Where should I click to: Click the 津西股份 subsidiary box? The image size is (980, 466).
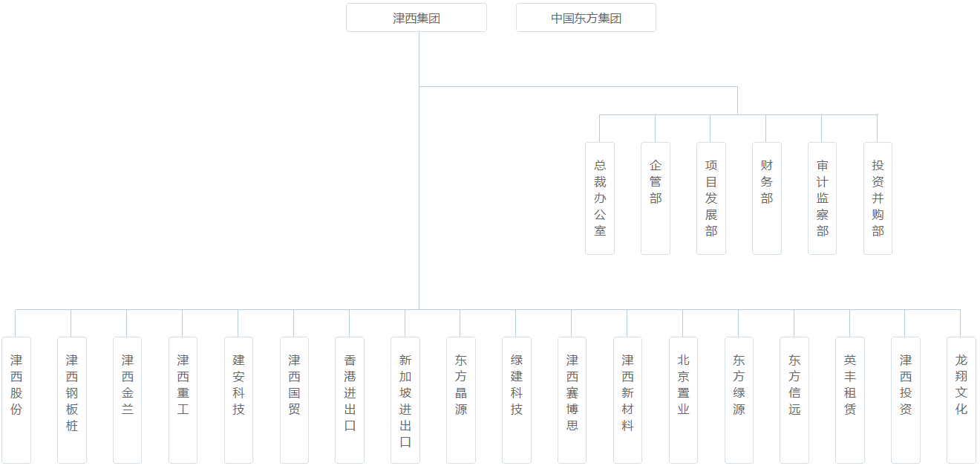coord(16,400)
